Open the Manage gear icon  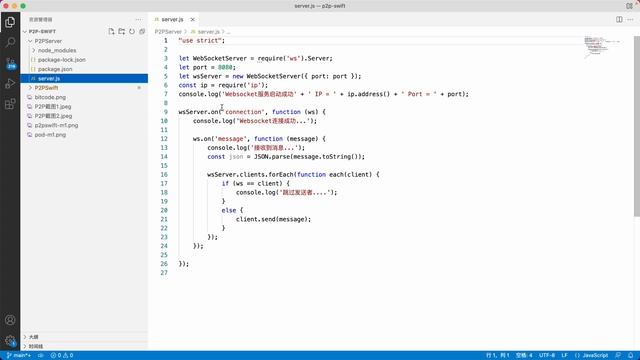coord(10,340)
